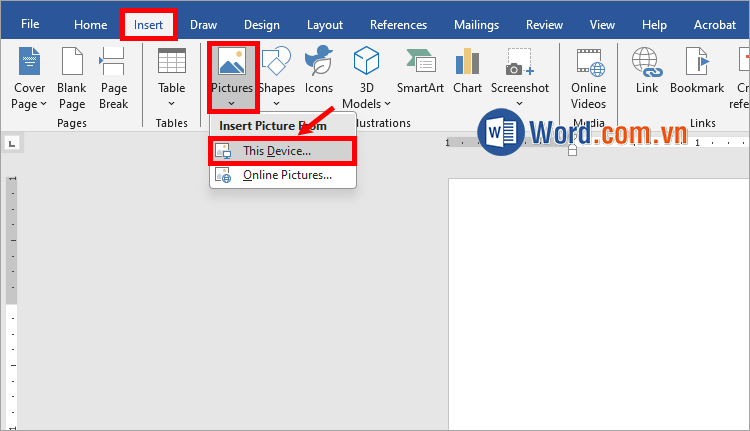750x431 pixels.
Task: Insert a Bookmark
Action: click(x=696, y=64)
